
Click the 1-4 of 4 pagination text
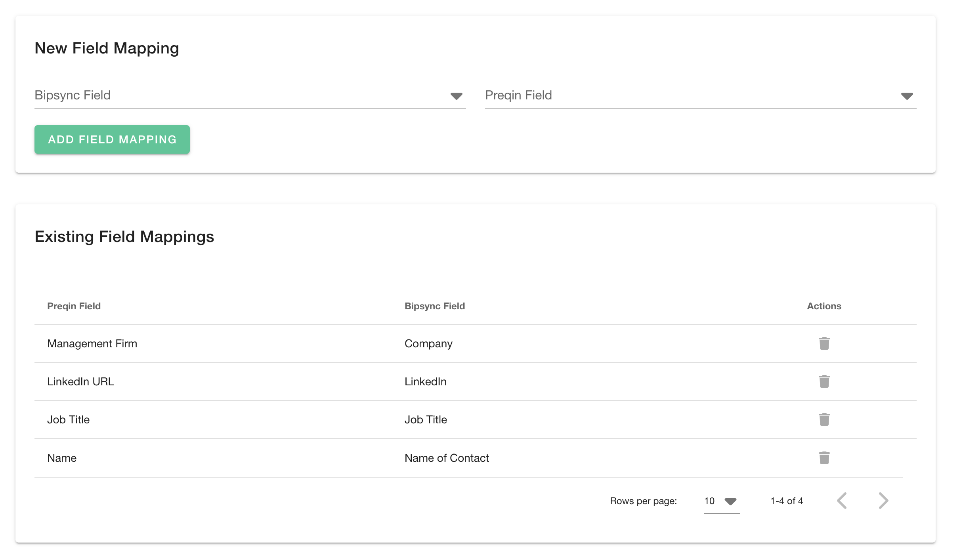tap(786, 501)
